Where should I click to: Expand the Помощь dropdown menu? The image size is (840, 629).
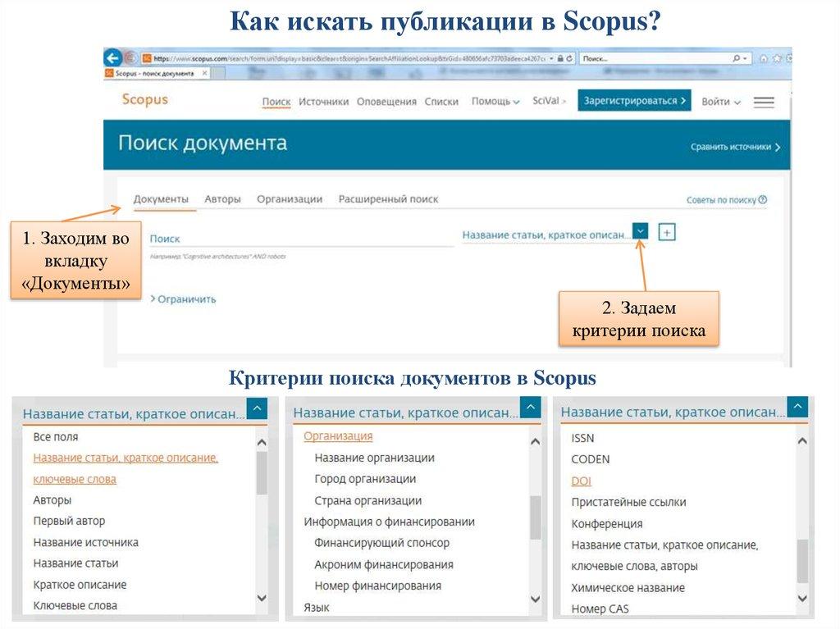coord(495,102)
